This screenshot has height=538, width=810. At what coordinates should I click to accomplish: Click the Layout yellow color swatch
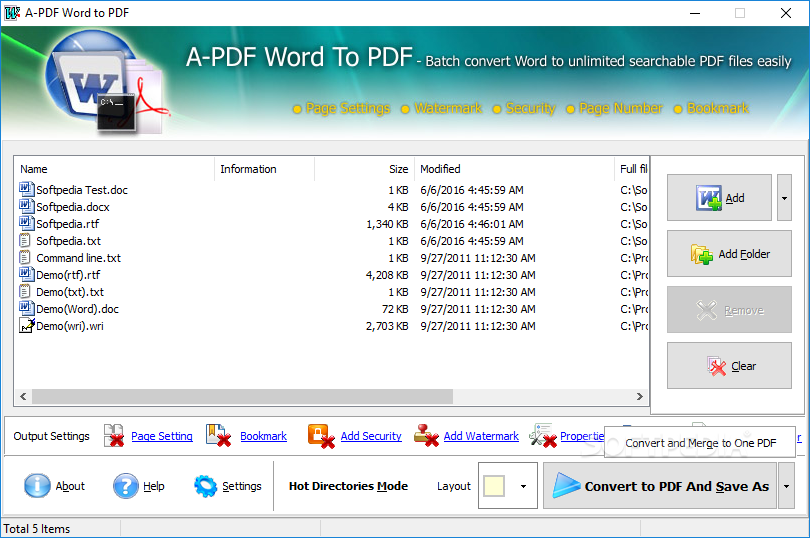click(x=494, y=486)
